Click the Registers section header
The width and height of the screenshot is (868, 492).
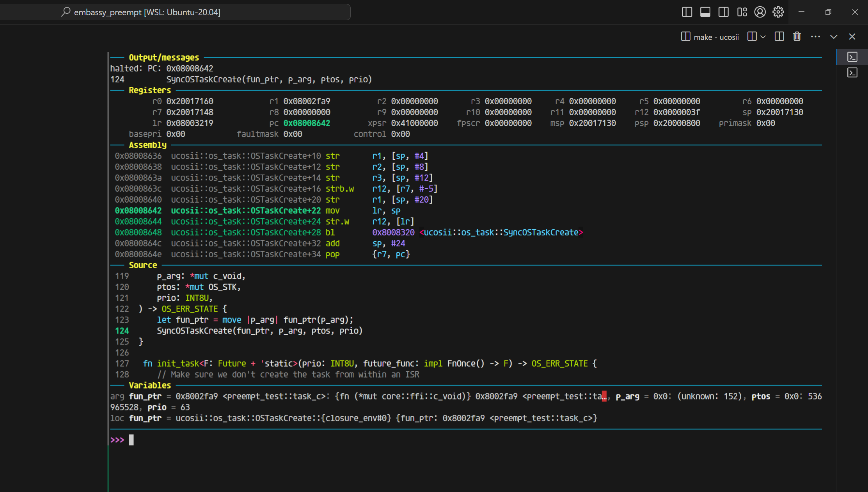(x=150, y=90)
